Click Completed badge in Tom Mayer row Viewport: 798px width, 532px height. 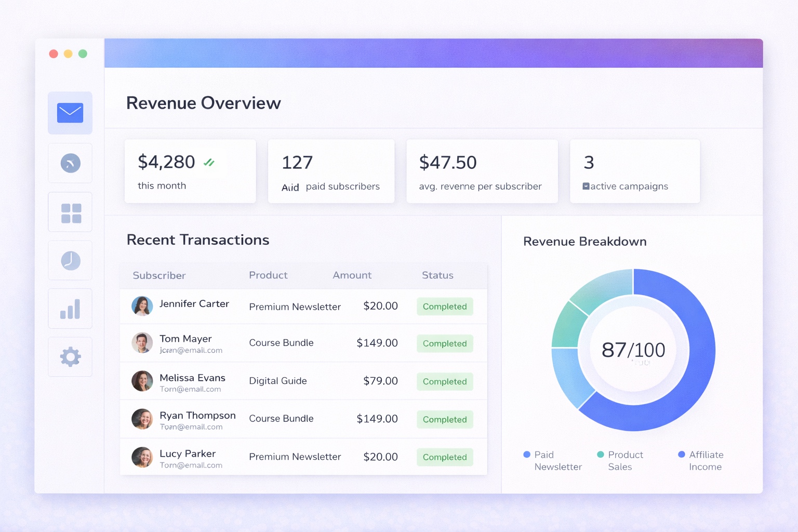pos(445,343)
